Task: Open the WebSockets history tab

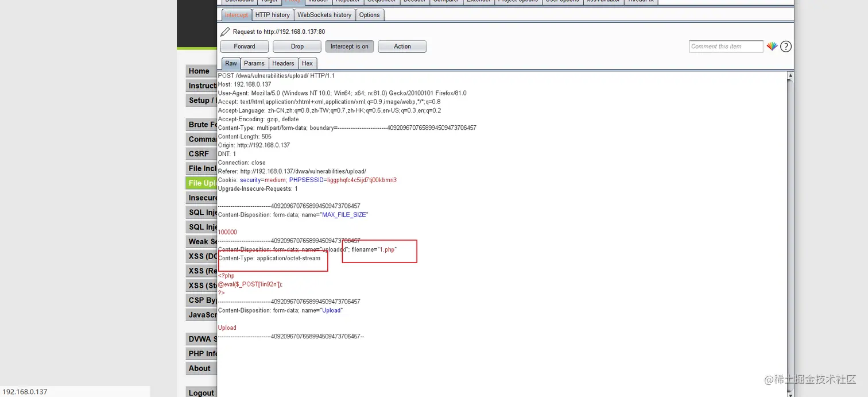Action: (x=324, y=15)
